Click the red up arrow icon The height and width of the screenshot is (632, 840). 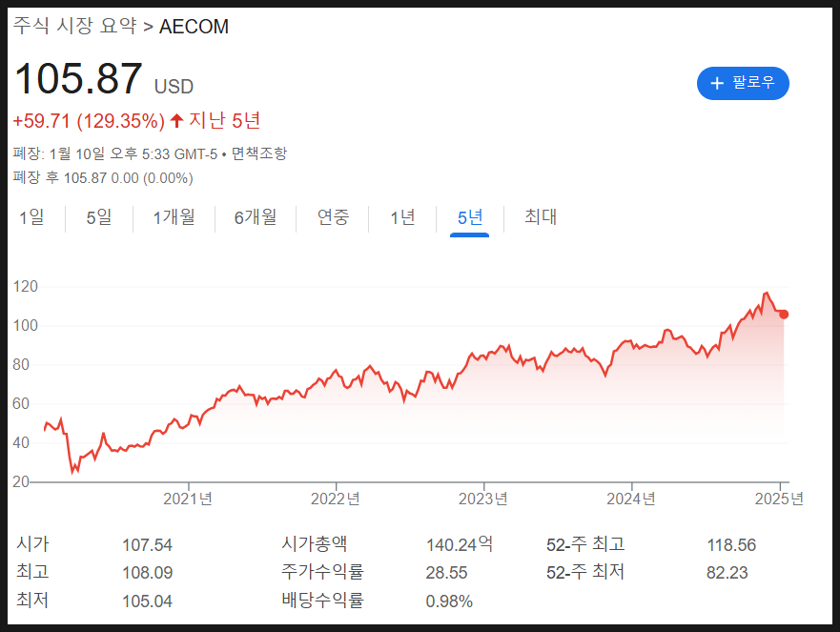[x=176, y=120]
